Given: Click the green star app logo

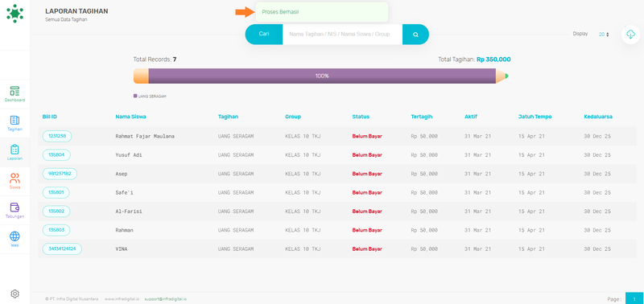Looking at the screenshot, I should tap(14, 13).
